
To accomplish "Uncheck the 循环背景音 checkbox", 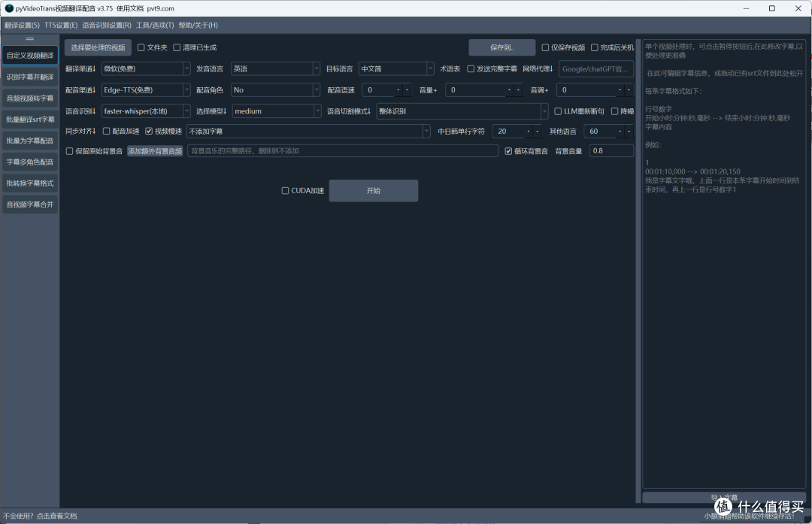I will point(508,150).
